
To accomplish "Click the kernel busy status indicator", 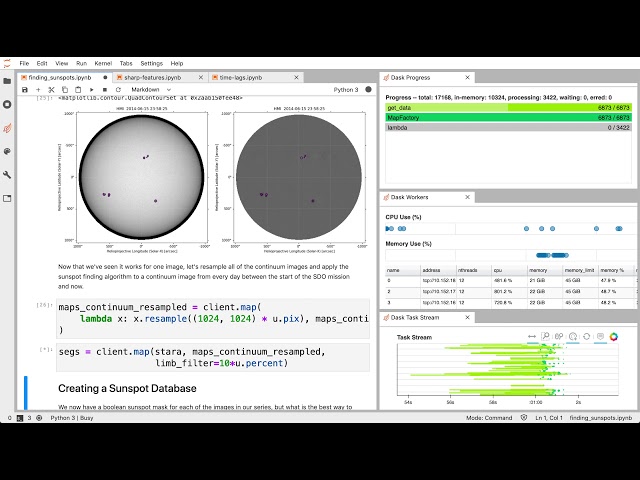I will tap(368, 89).
